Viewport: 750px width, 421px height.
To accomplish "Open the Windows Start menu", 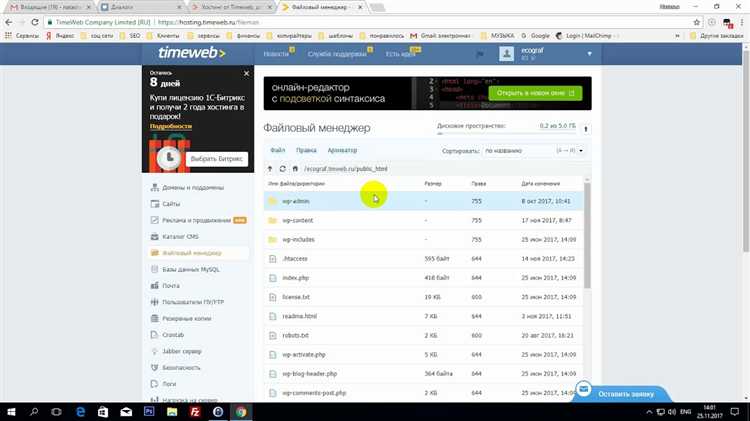I will (11, 412).
